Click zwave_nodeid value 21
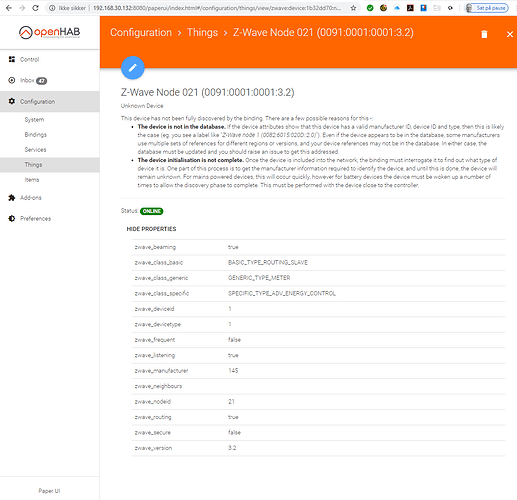This screenshot has height=500, width=517. [x=231, y=402]
